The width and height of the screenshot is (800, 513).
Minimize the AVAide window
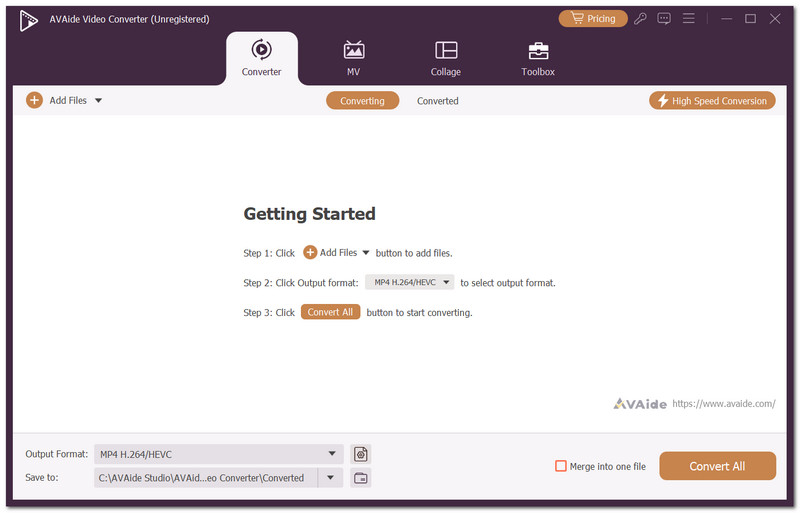click(x=727, y=19)
